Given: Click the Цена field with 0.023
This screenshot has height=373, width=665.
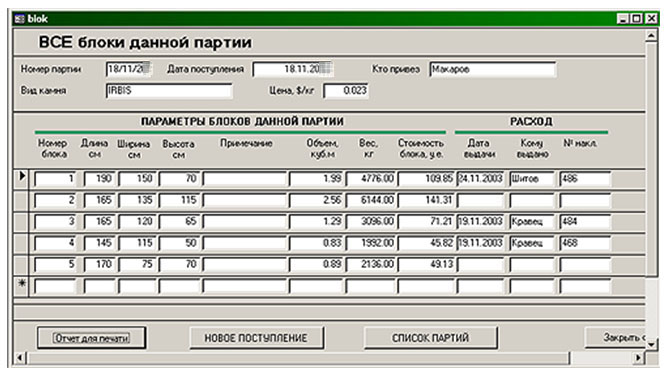Looking at the screenshot, I should pyautogui.click(x=346, y=90).
